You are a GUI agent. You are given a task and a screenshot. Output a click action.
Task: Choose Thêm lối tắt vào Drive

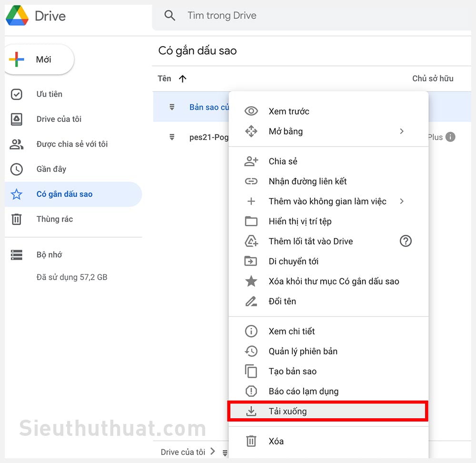tap(328, 241)
